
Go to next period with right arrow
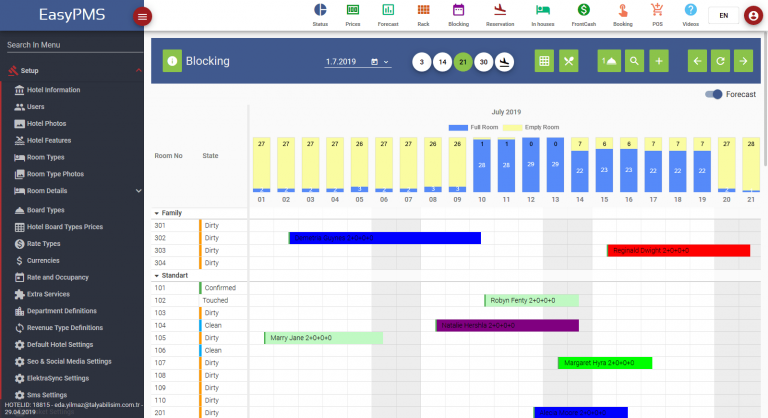743,62
